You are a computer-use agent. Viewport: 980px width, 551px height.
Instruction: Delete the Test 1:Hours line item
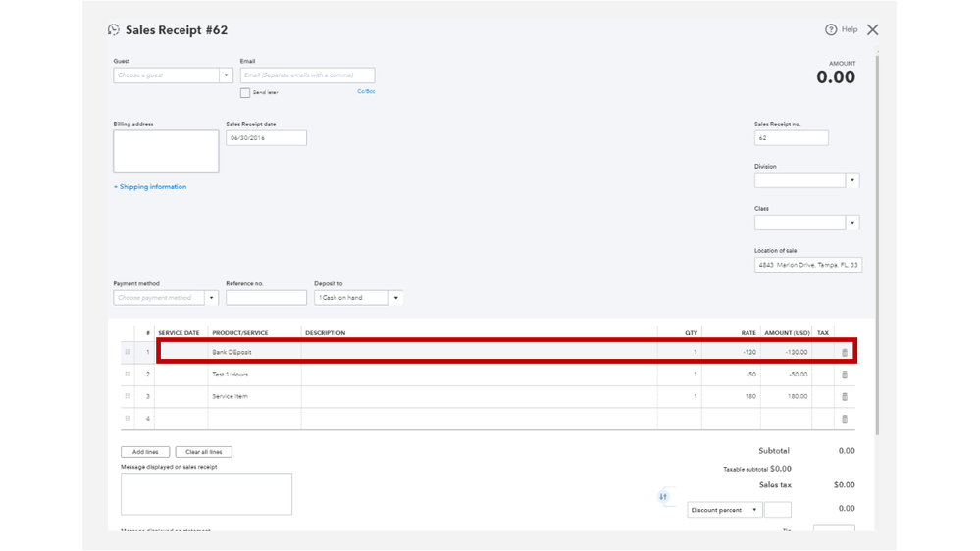845,375
